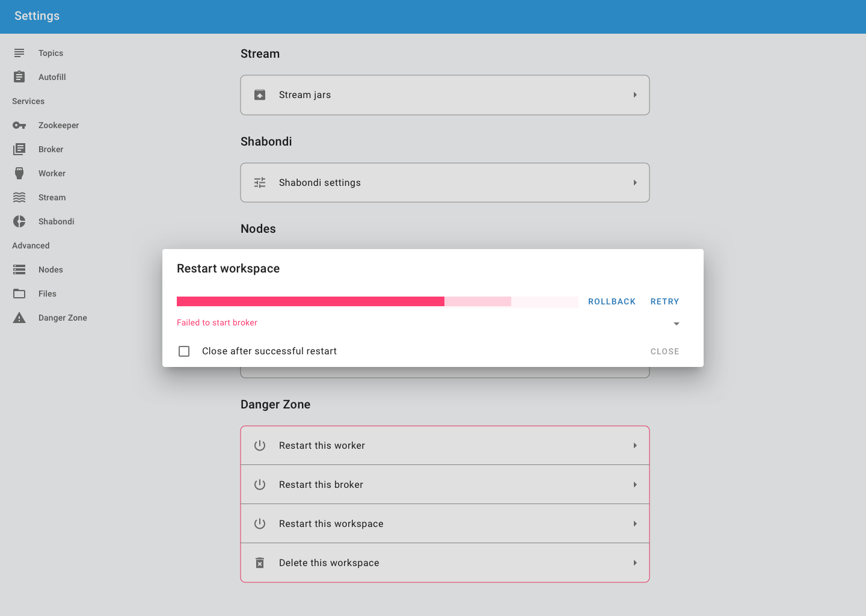Click the Danger Zone section heading
The height and width of the screenshot is (616, 866).
click(x=275, y=405)
